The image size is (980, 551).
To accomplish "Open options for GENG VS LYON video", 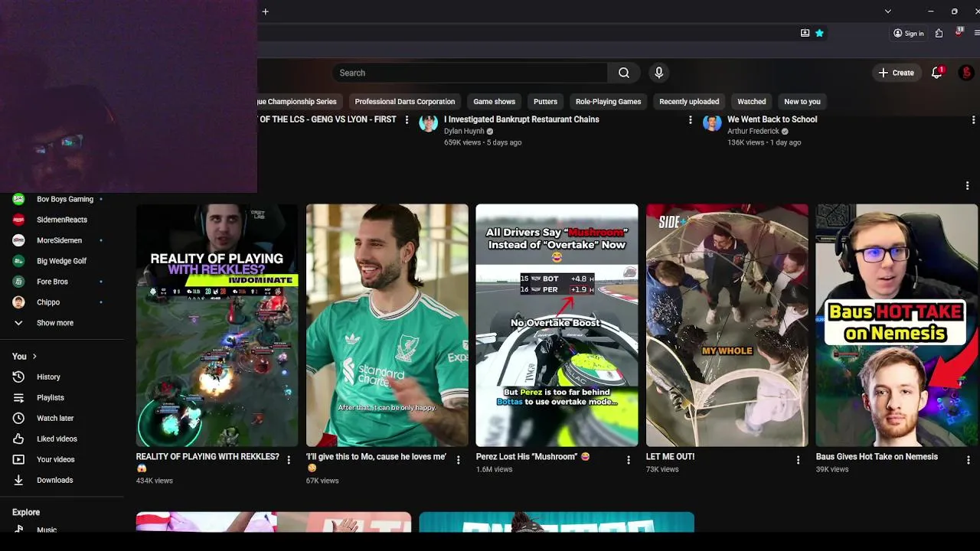I will click(x=407, y=120).
